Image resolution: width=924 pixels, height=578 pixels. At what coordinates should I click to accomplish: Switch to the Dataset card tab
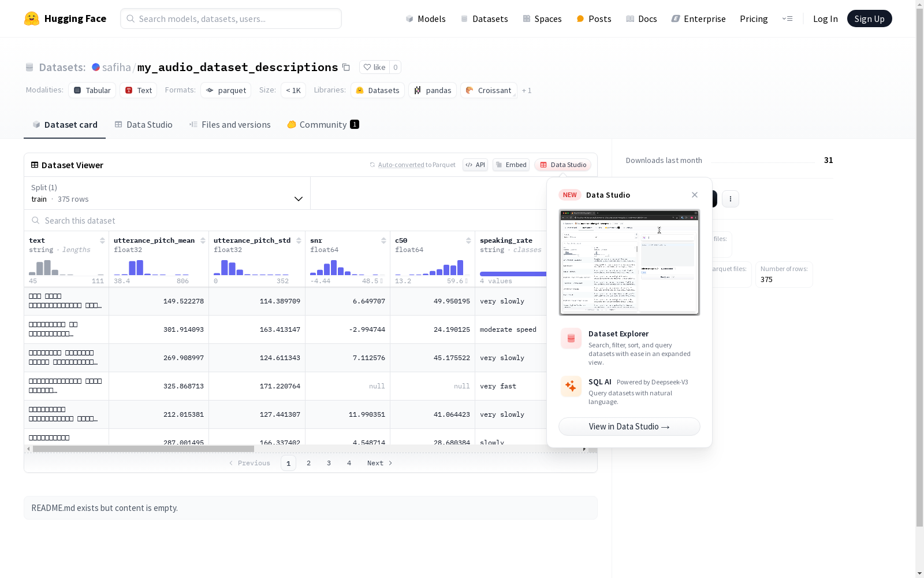(x=65, y=125)
